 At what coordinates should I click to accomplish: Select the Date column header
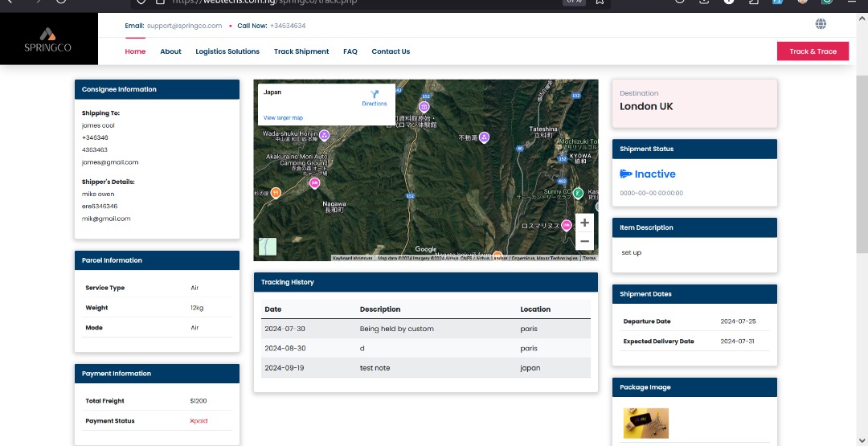pyautogui.click(x=273, y=309)
